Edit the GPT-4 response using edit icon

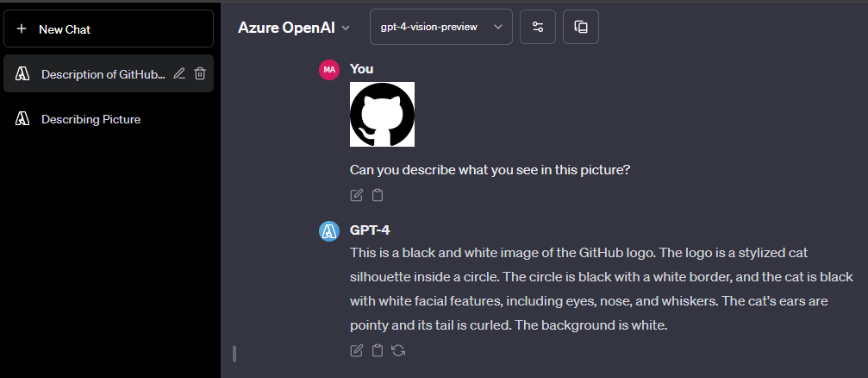pyautogui.click(x=357, y=350)
